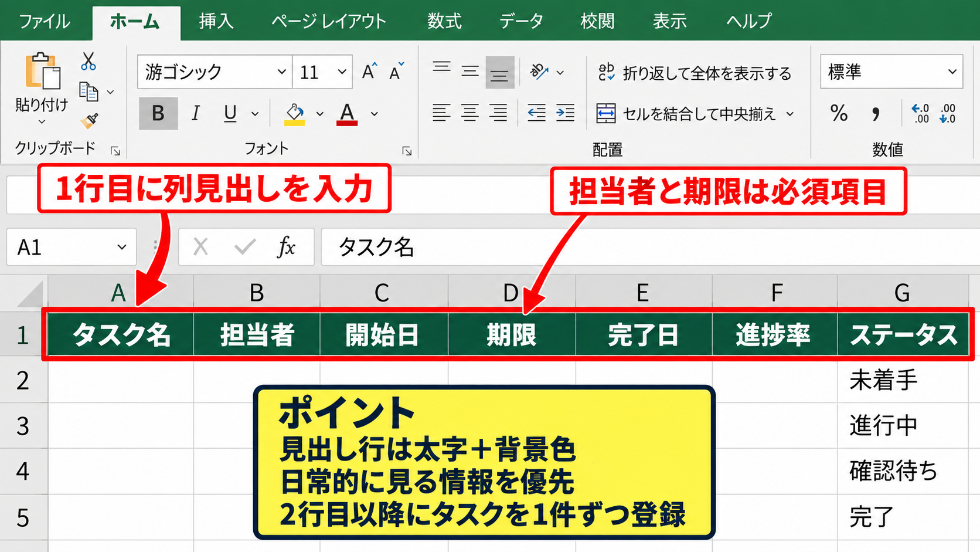Toggle Bold formatting button
980x552 pixels.
pyautogui.click(x=158, y=113)
